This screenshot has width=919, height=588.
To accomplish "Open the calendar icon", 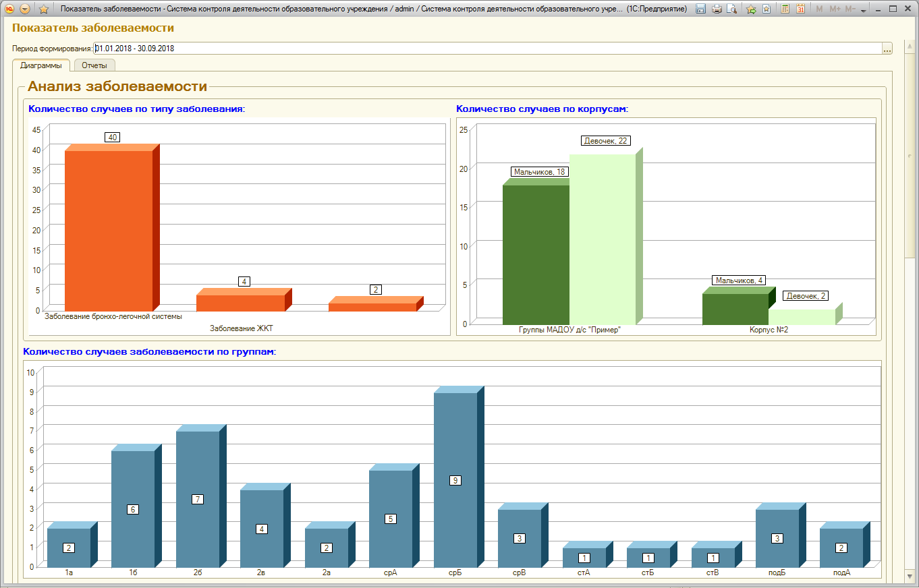I will click(801, 9).
